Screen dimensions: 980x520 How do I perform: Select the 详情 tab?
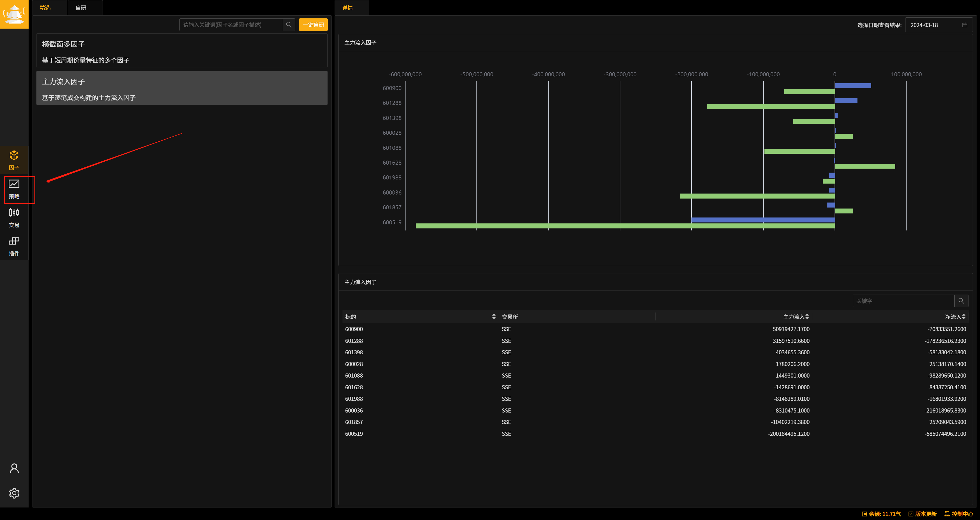[x=347, y=8]
